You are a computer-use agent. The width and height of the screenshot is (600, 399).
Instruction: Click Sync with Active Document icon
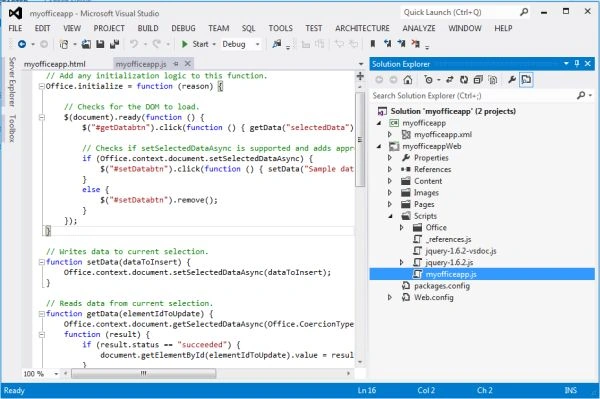coord(450,80)
